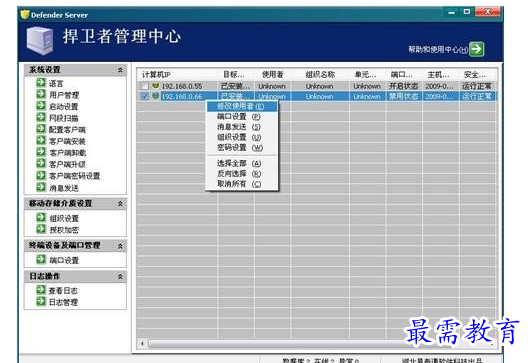
Task: Click the green arrow icon beside 配置客户端
Action: 41,129
